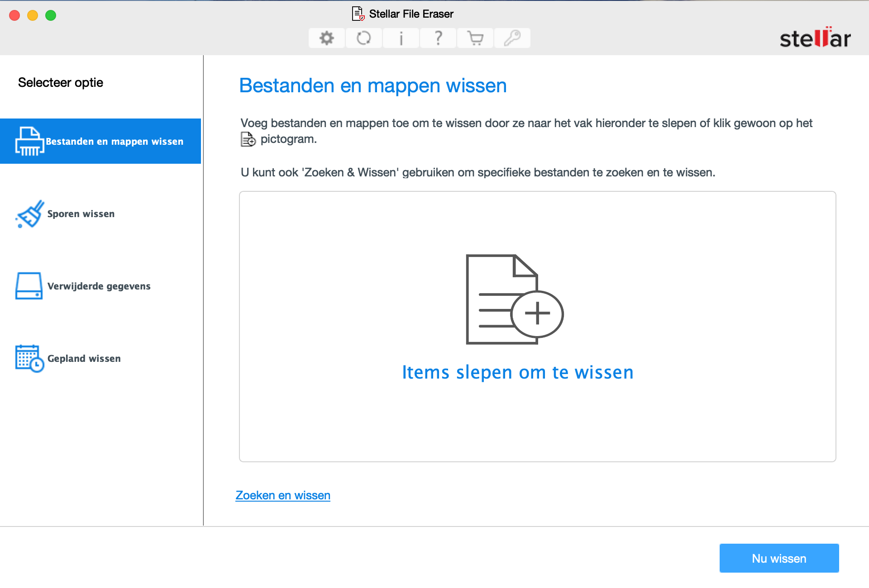
Task: Select the Sporen wissen option
Action: (x=100, y=214)
